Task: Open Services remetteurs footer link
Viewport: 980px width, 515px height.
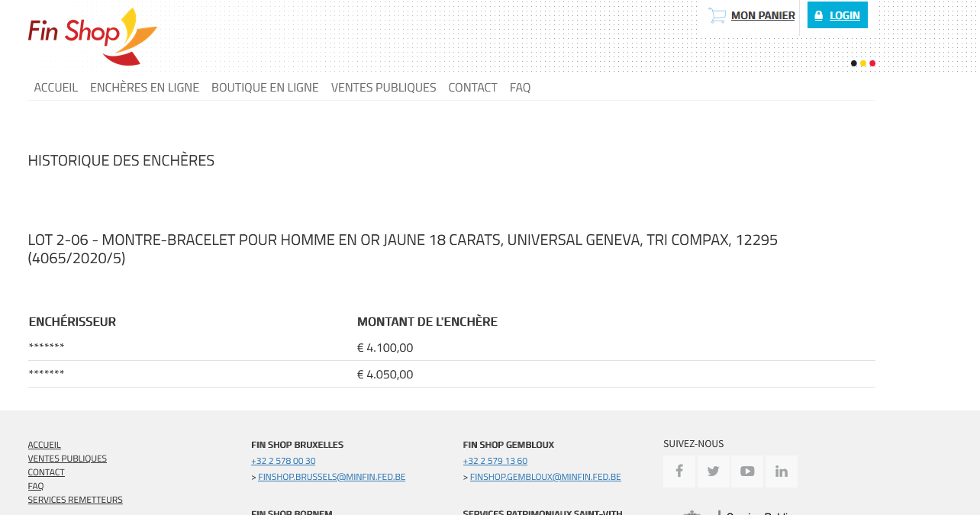Action: (x=75, y=500)
